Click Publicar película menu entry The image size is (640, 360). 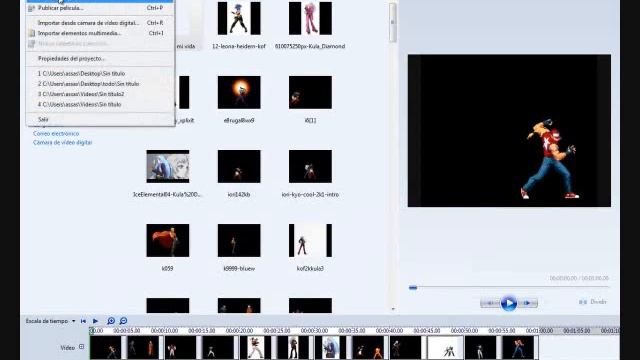[x=100, y=8]
